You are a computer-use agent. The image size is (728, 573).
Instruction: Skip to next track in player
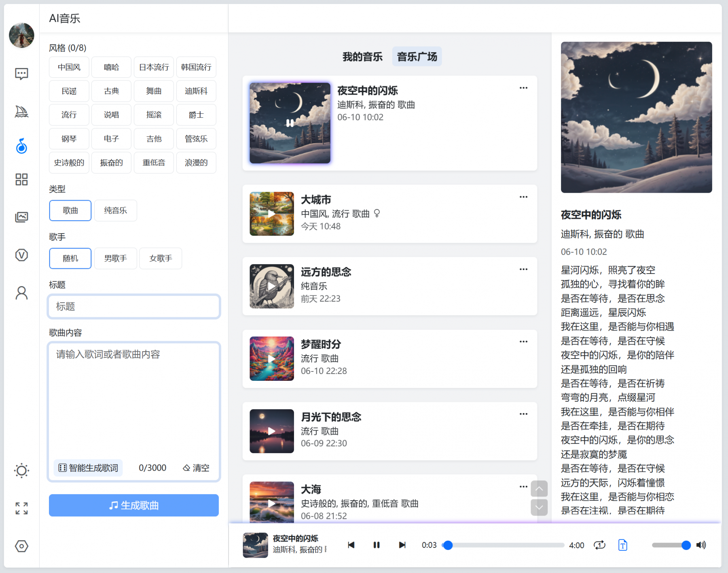click(402, 545)
